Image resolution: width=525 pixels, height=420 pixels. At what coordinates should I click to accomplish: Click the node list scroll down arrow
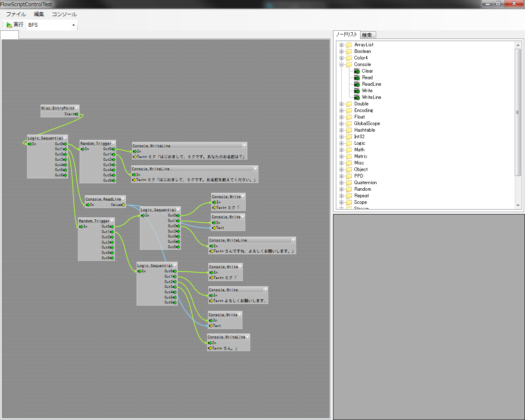[518, 205]
